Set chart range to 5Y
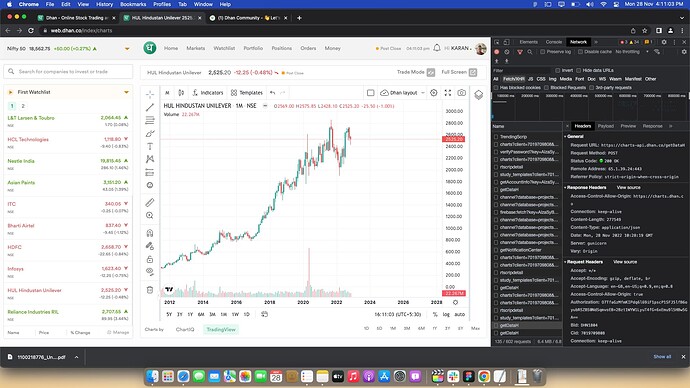 click(x=169, y=315)
